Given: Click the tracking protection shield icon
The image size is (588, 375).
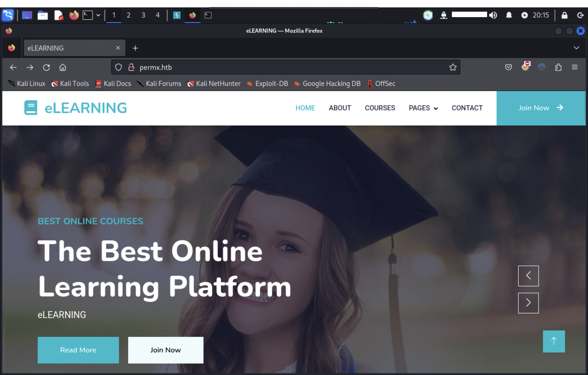Looking at the screenshot, I should (x=118, y=67).
